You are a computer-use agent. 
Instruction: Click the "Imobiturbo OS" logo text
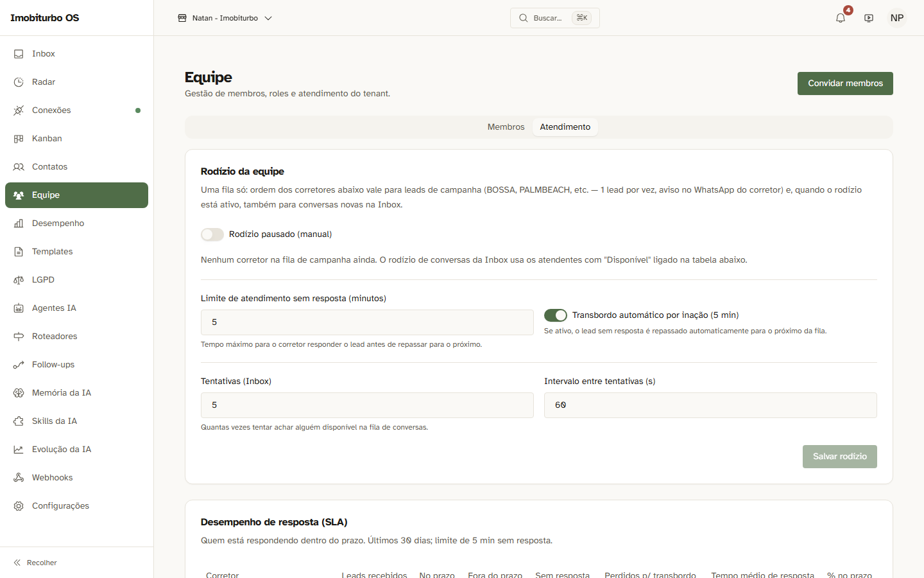[x=45, y=18]
